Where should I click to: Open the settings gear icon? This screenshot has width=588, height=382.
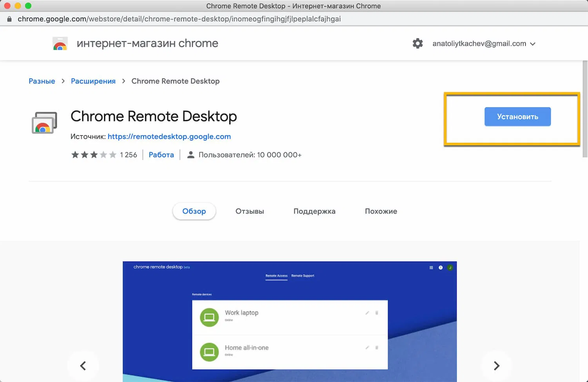418,44
